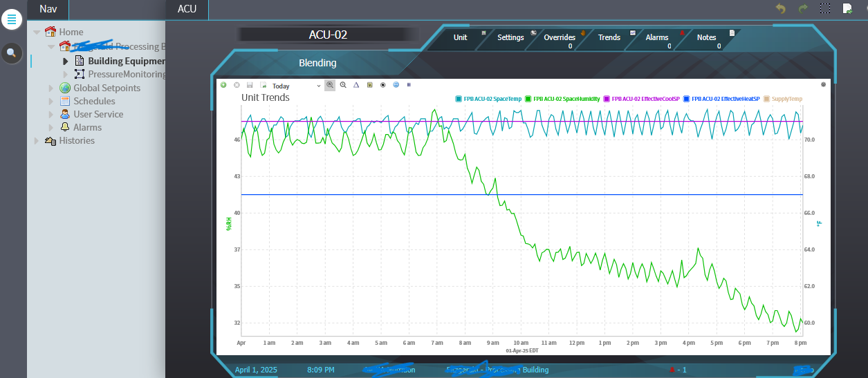Switch to the Trends tab

[609, 37]
